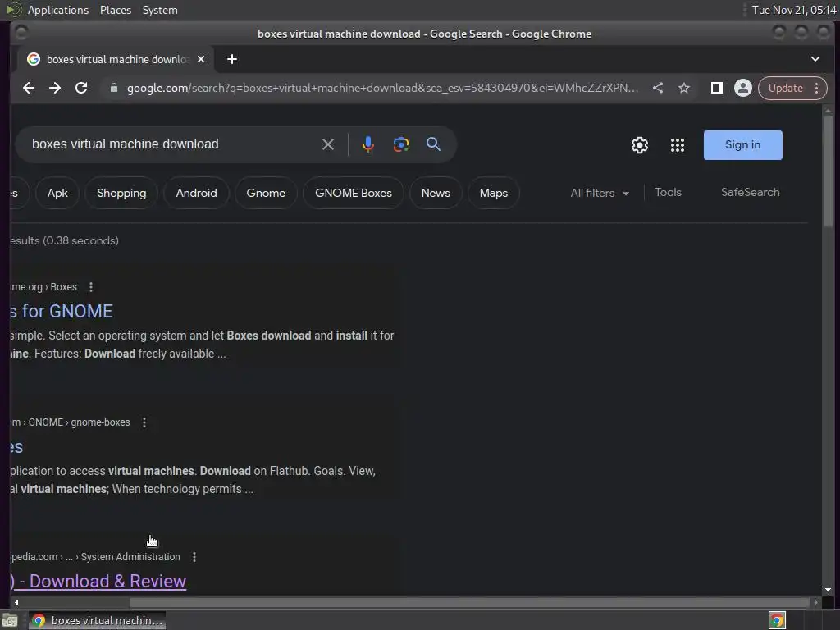Click inside the Google search text field
Image resolution: width=840 pixels, height=630 pixels.
(x=171, y=144)
